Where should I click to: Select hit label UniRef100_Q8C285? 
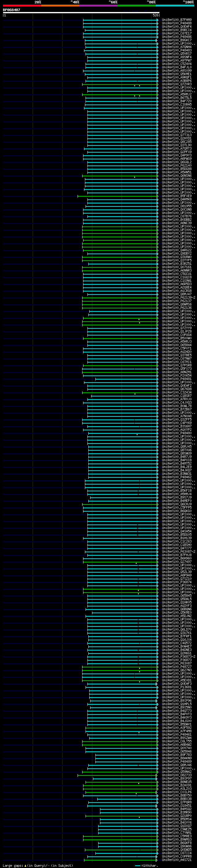point(176,142)
